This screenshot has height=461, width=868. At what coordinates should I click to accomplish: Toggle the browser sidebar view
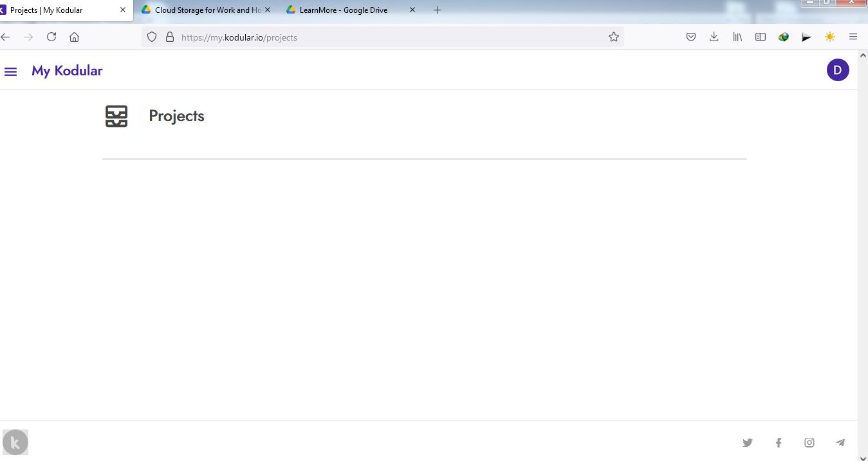tap(761, 37)
